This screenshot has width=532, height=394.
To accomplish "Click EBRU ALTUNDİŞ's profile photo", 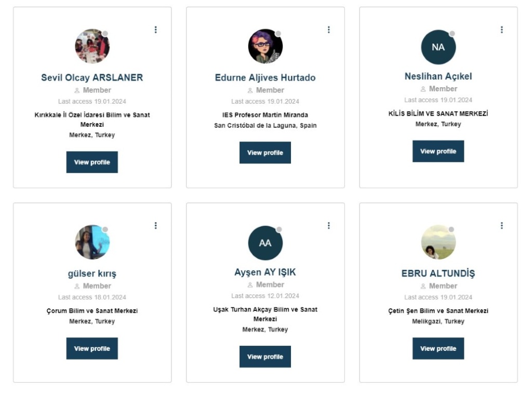I will pos(438,242).
